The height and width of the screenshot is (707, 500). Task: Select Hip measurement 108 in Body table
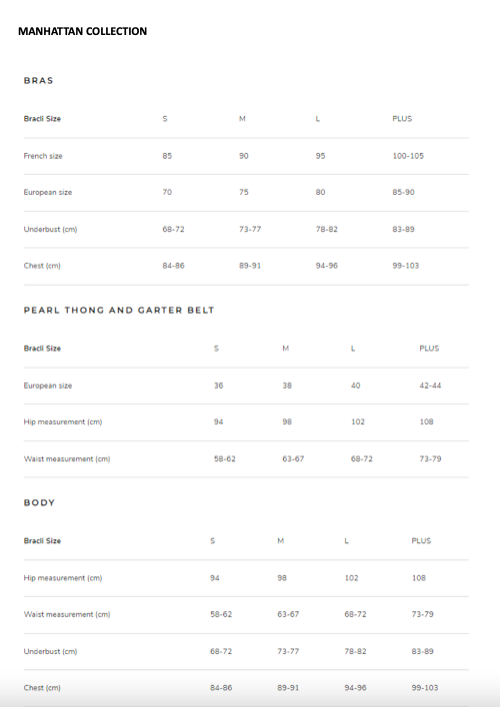pyautogui.click(x=419, y=578)
